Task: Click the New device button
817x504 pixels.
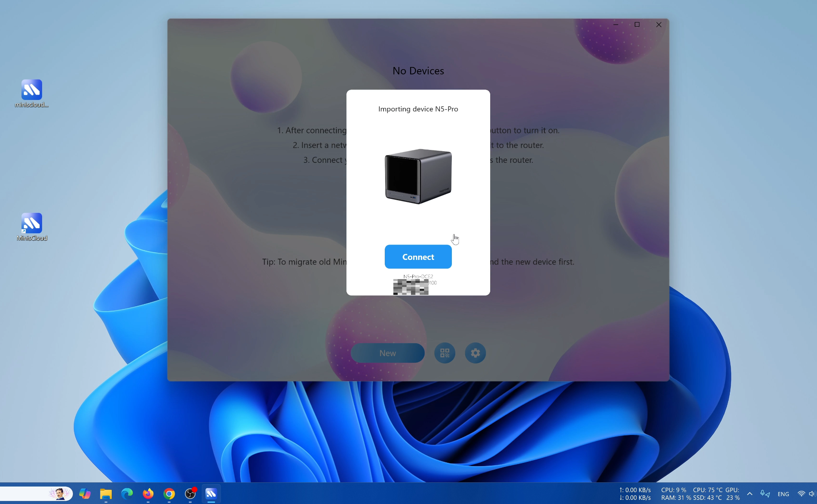Action: point(387,353)
